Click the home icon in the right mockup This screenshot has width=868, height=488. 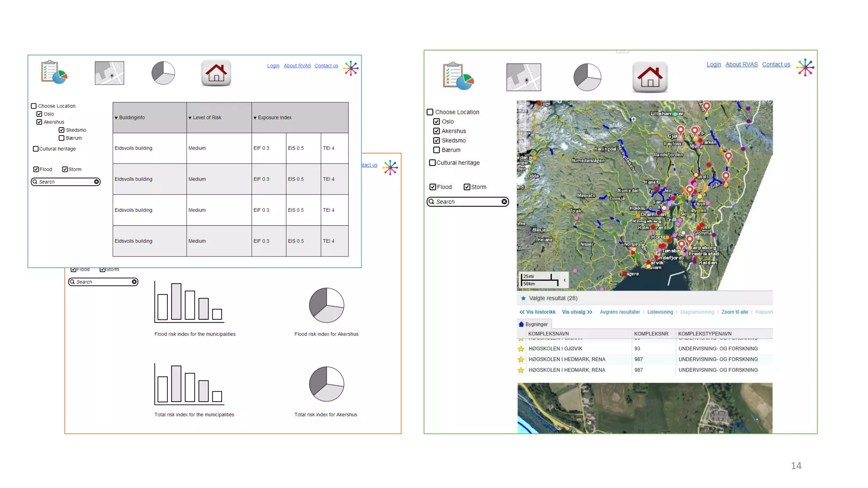[x=650, y=77]
